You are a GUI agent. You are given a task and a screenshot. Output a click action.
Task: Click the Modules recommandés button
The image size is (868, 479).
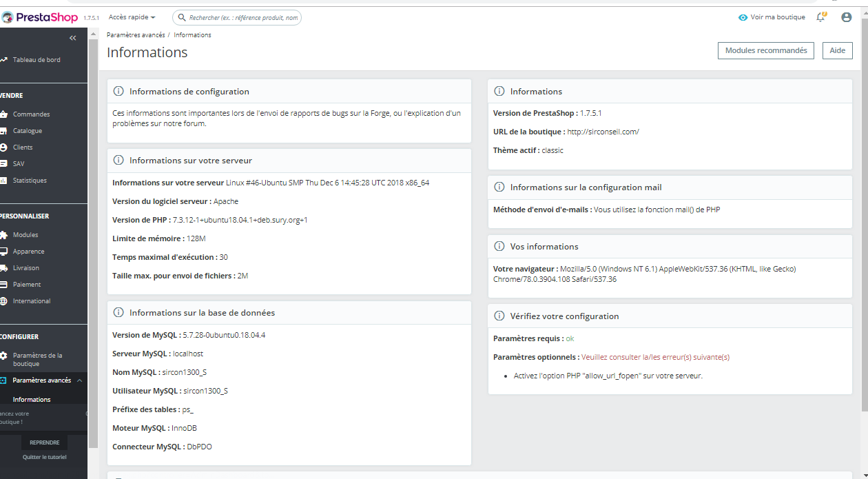pos(766,50)
